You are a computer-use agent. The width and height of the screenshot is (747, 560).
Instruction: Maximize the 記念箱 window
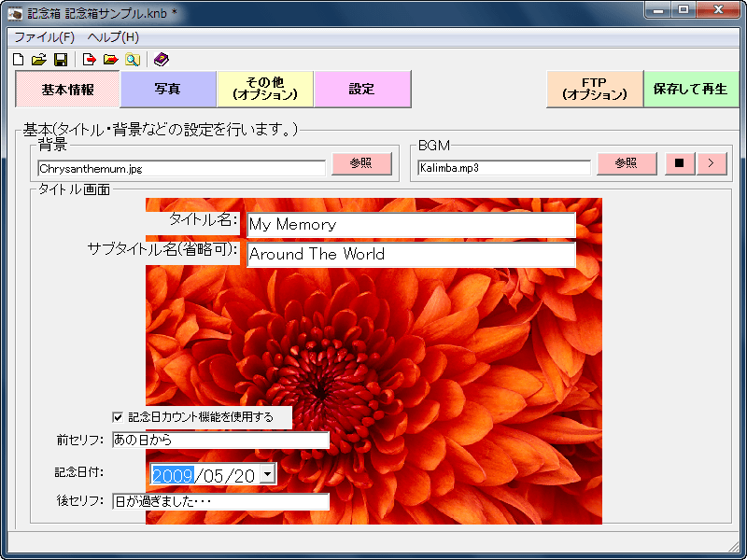(684, 10)
